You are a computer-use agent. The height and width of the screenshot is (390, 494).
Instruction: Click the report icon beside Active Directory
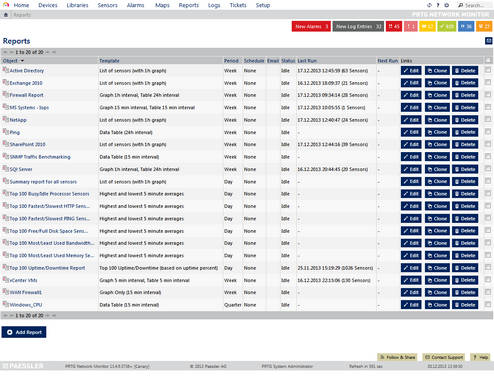pos(6,70)
